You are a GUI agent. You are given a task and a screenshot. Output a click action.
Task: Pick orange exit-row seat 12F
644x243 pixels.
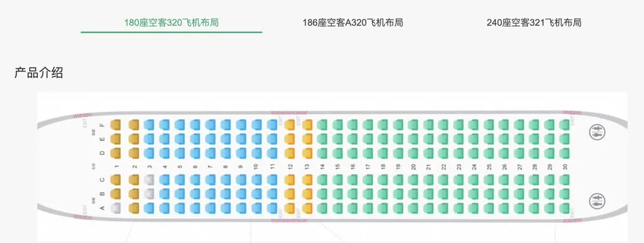[290, 125]
